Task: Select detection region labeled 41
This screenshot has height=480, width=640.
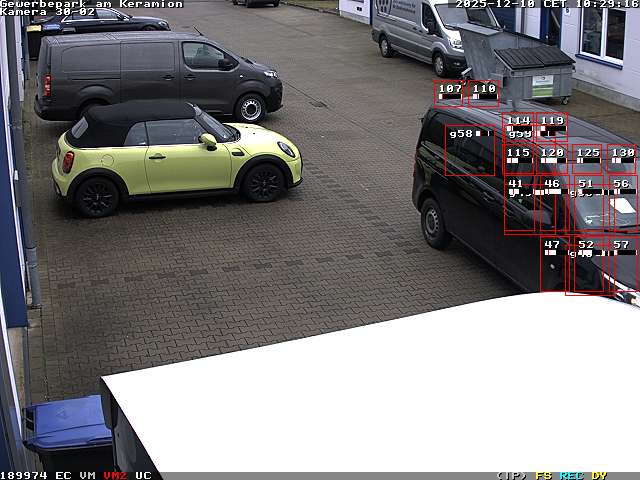Action: click(x=518, y=205)
